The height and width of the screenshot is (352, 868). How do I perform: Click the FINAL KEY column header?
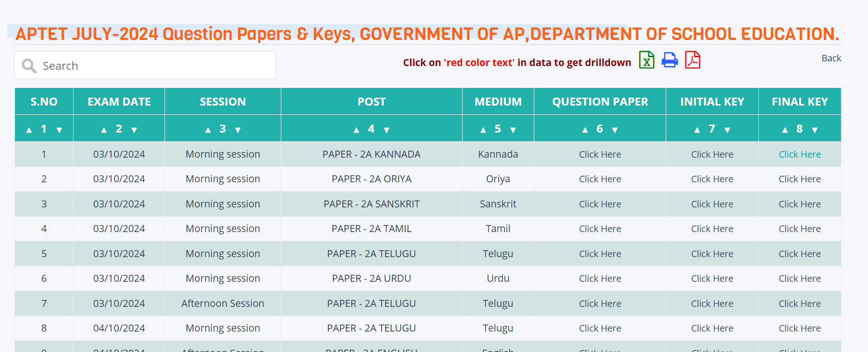800,101
